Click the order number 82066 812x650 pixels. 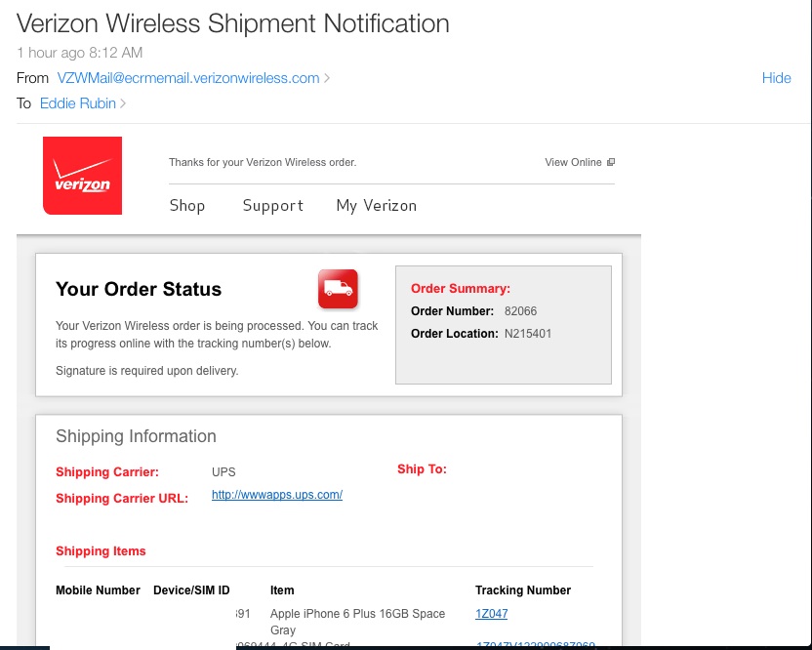click(520, 311)
